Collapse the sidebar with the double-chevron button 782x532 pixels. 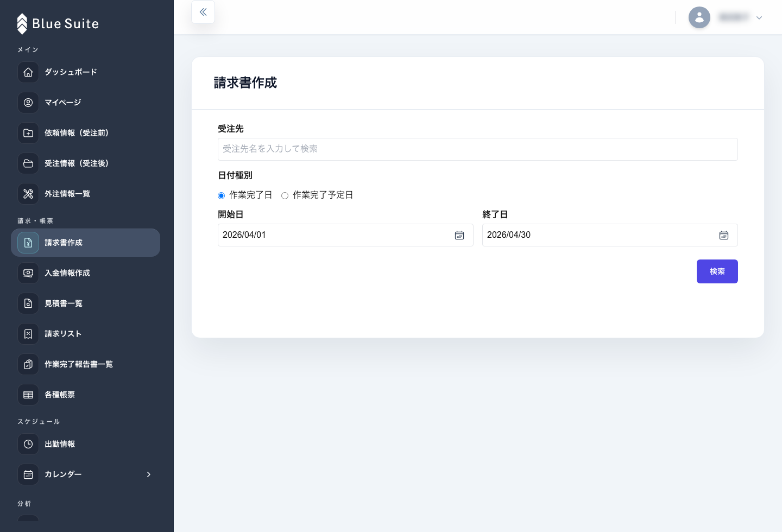click(x=203, y=12)
